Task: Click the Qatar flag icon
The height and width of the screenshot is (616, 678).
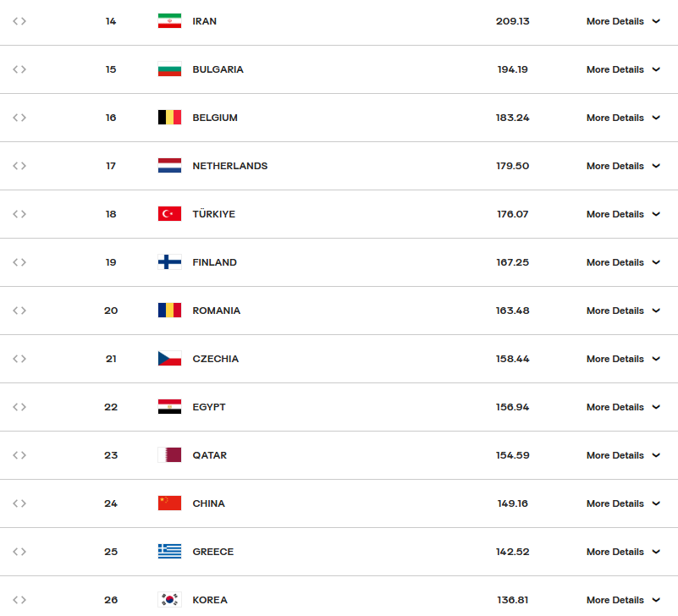Action: [x=169, y=455]
